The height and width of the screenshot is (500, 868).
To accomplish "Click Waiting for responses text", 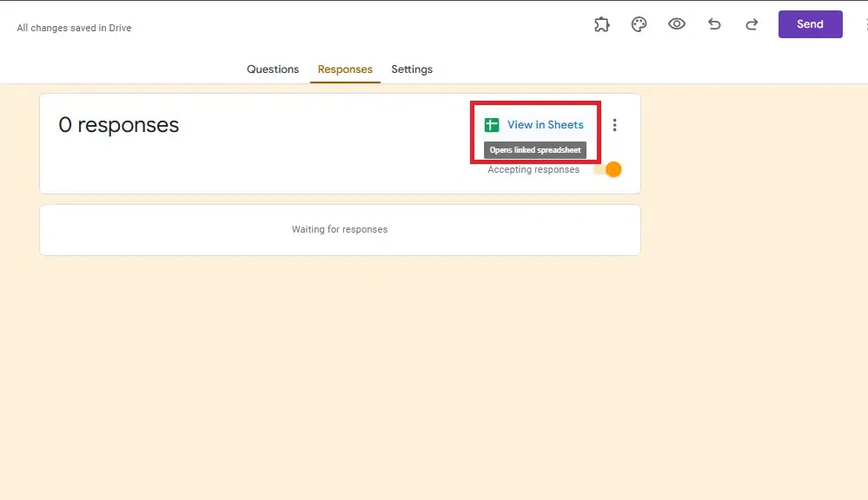I will [340, 229].
